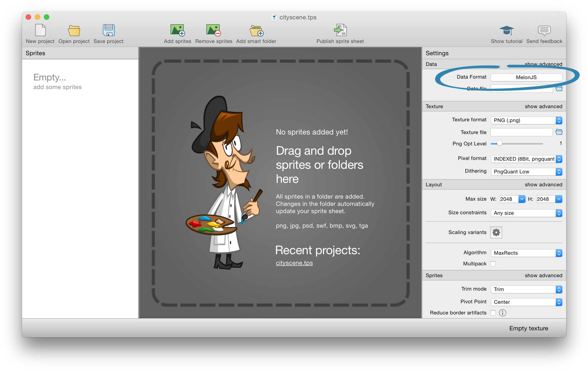Open the recent project cityscene.tps link
The width and height of the screenshot is (588, 371).
tap(294, 263)
